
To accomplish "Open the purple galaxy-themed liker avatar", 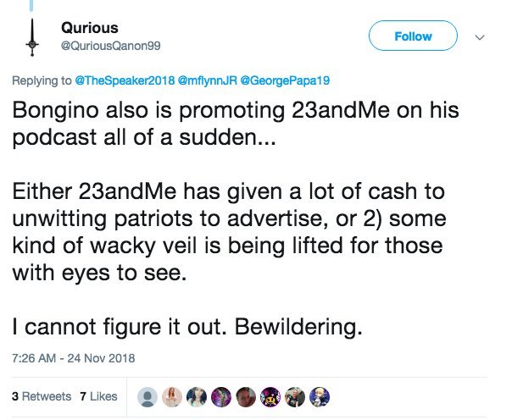I will tap(221, 395).
